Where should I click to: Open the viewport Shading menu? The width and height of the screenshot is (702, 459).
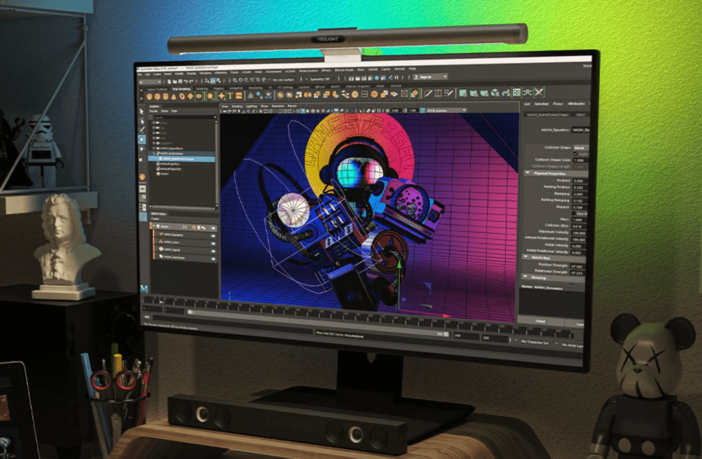237,107
